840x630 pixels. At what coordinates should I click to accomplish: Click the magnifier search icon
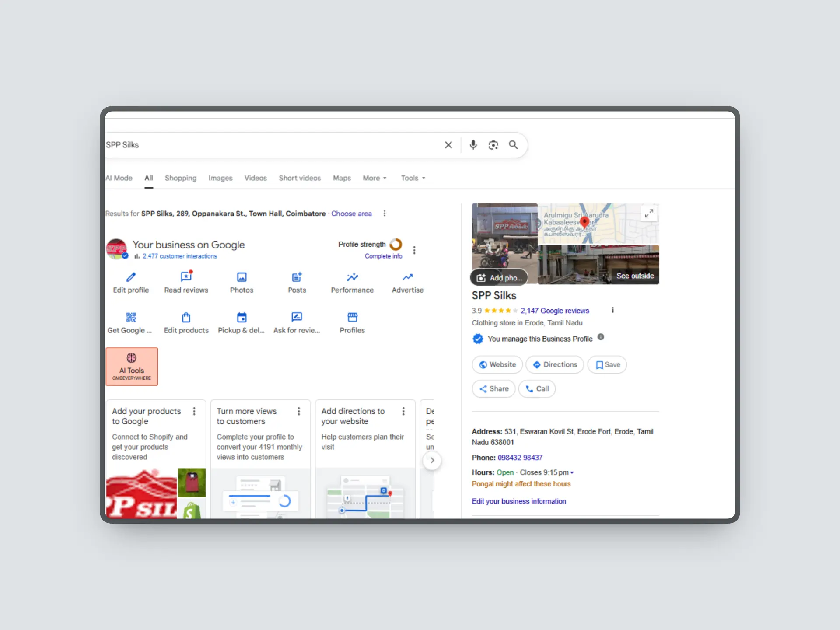tap(513, 145)
